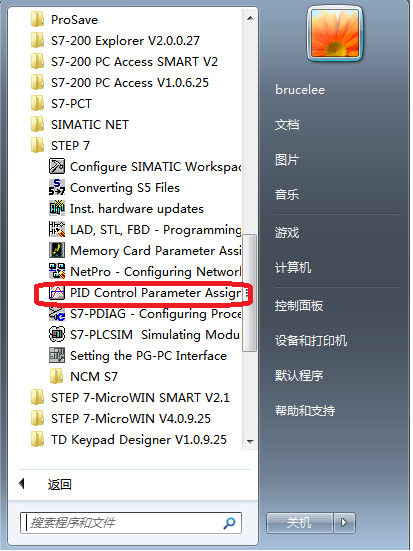The height and width of the screenshot is (551, 413).
Task: Click 返回 to go back
Action: click(x=59, y=485)
